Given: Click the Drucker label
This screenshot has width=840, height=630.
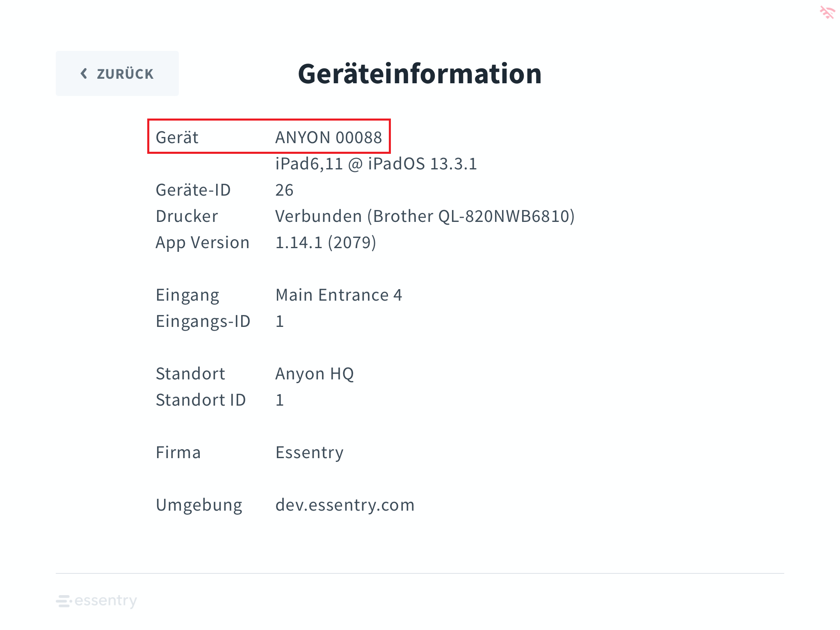Looking at the screenshot, I should [x=187, y=216].
